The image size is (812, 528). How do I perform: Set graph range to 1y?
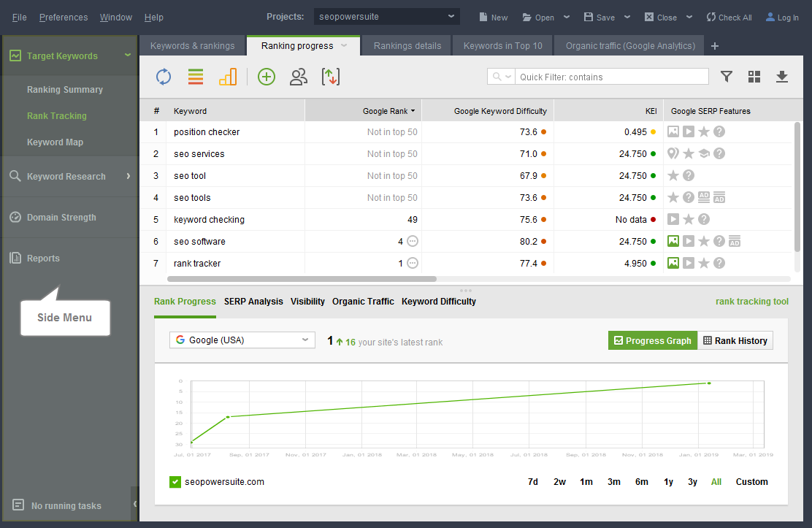coord(669,482)
